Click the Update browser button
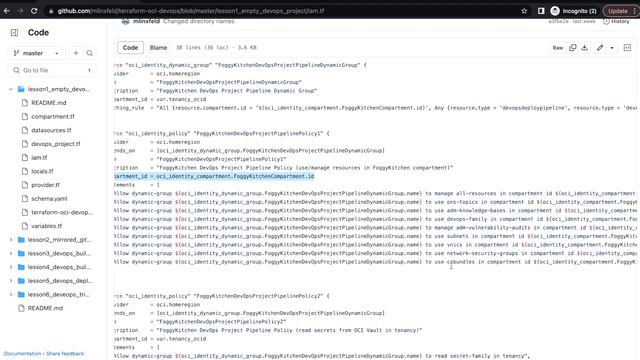Viewport: 640px width, 360px height. coord(618,11)
